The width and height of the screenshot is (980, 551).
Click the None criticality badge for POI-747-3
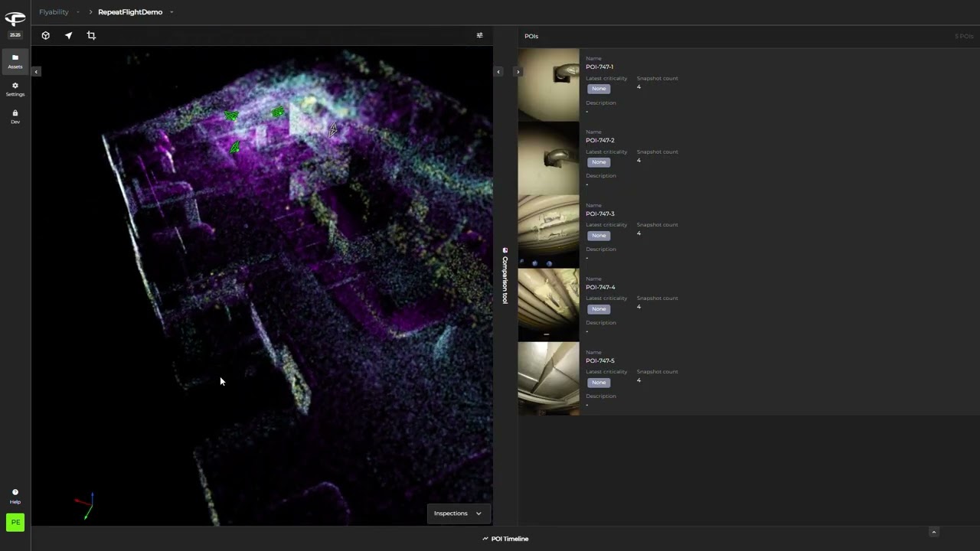coord(599,236)
